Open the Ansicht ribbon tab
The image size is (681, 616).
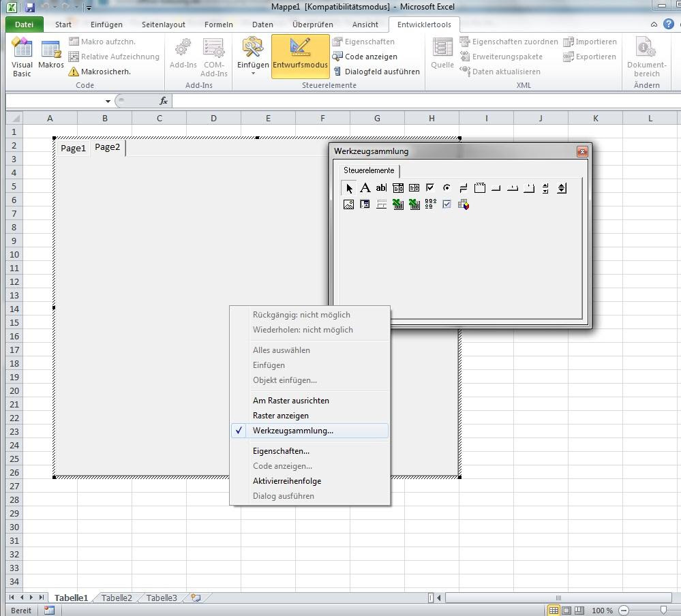click(x=365, y=25)
